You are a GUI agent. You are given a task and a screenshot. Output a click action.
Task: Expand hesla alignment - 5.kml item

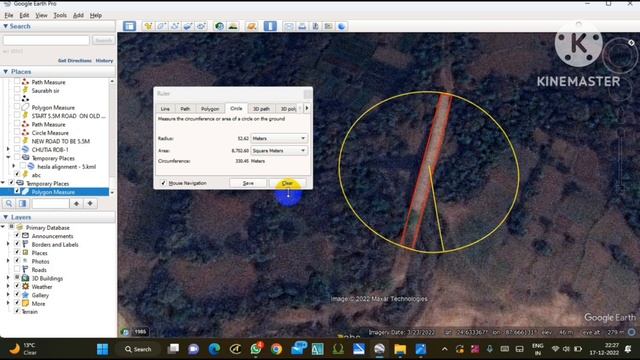point(13,166)
